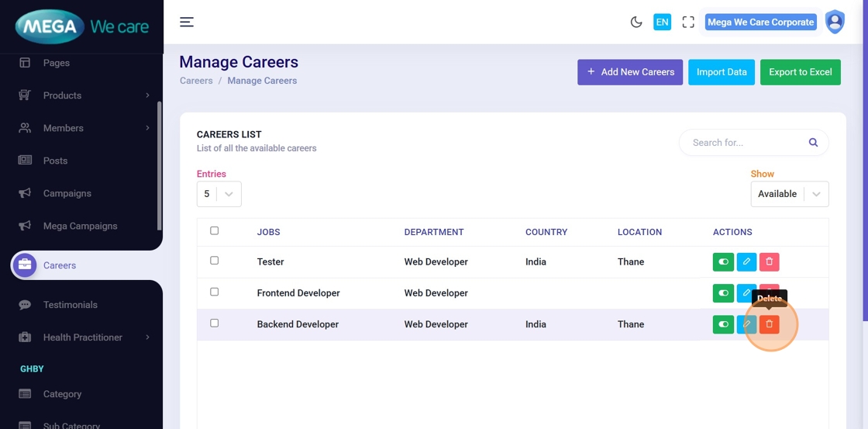Open the user profile avatar

tap(835, 22)
